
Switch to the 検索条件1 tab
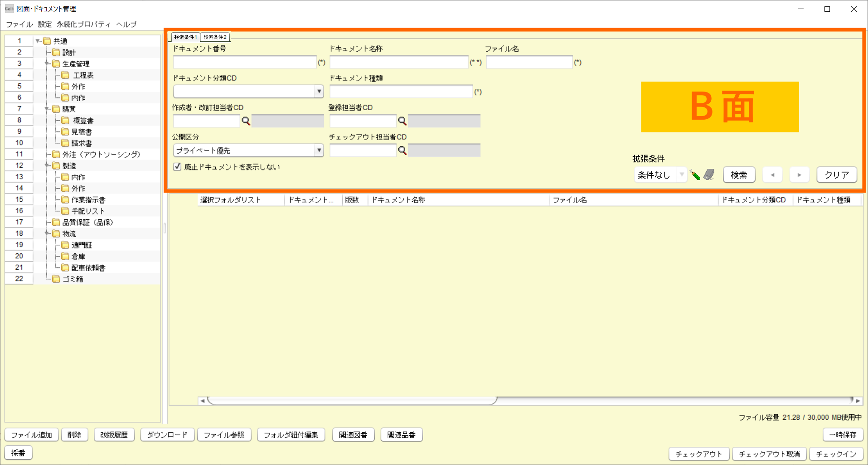(x=185, y=37)
